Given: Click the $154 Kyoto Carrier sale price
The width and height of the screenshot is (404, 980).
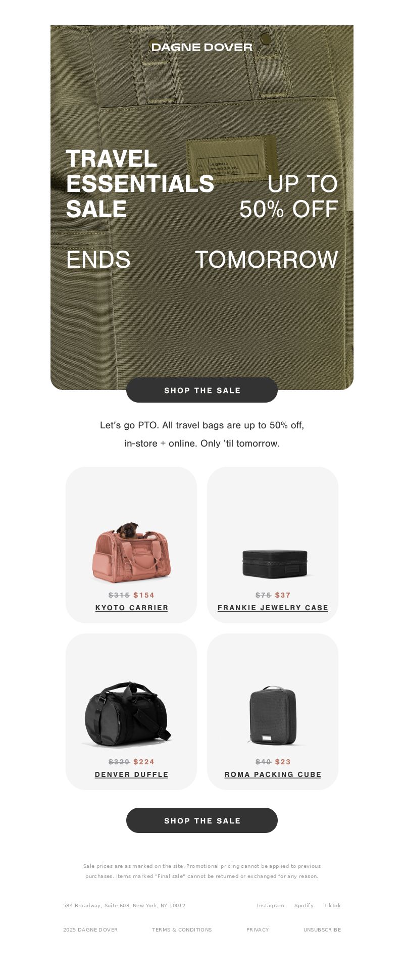Looking at the screenshot, I should [144, 595].
